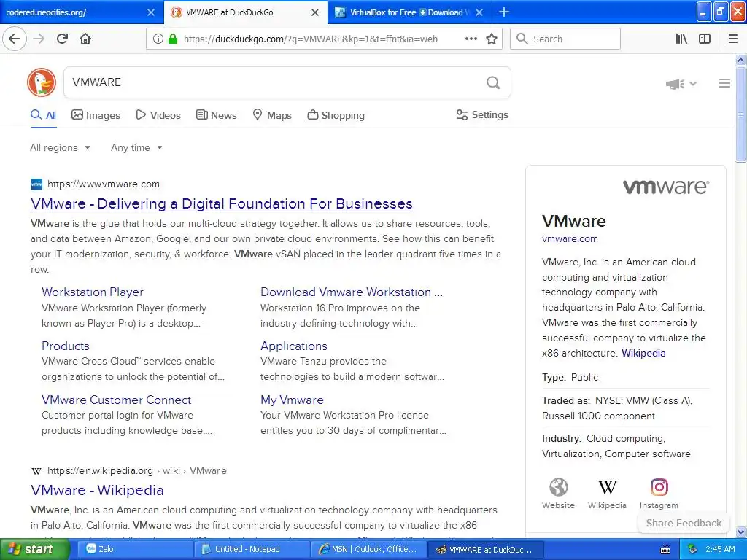Open the Library icon in toolbar
The image size is (747, 560).
coord(681,39)
